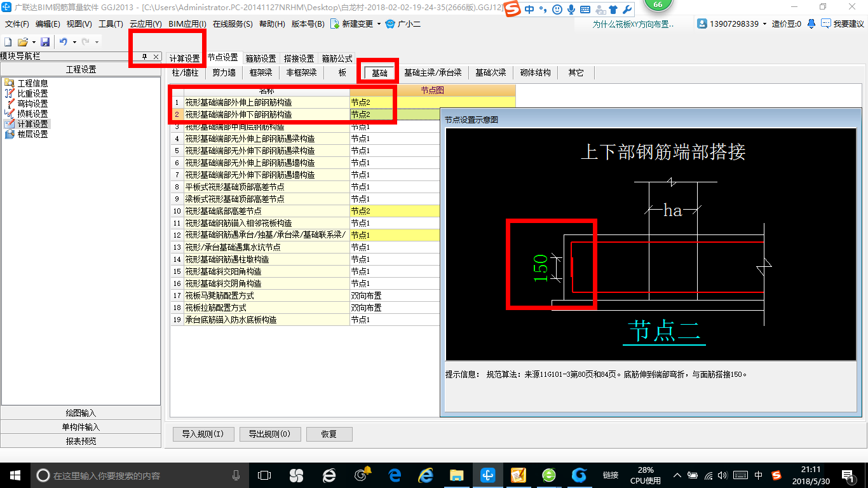Switch to the 箍筋公式 tab

click(x=337, y=58)
